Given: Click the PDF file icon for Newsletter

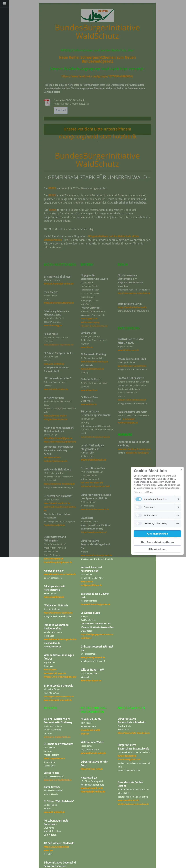Looking at the screenshot, I should click(47, 102).
